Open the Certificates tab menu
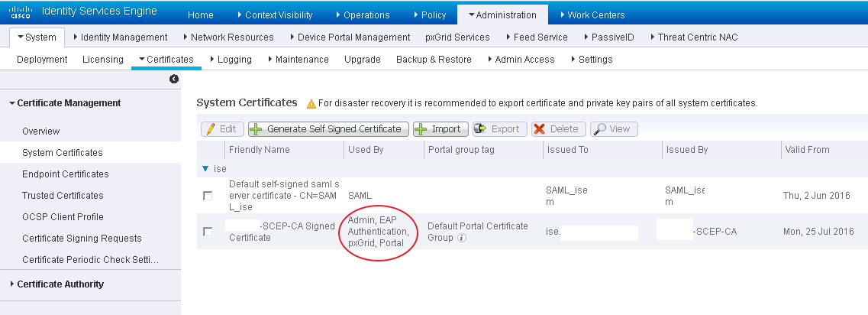Screen dimensions: 868x315 tap(166, 60)
